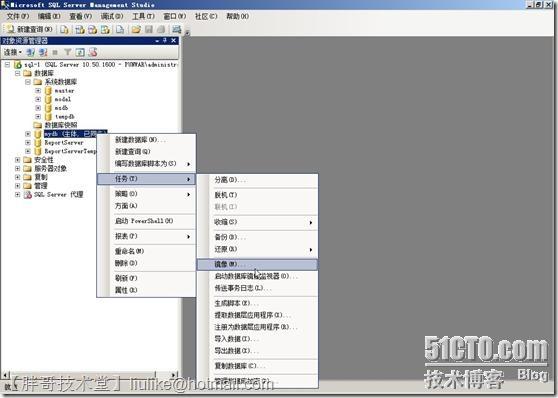Screen dimensions: 558x398
Task: Click the Save floppy disk toolbar icon
Action: (149, 29)
